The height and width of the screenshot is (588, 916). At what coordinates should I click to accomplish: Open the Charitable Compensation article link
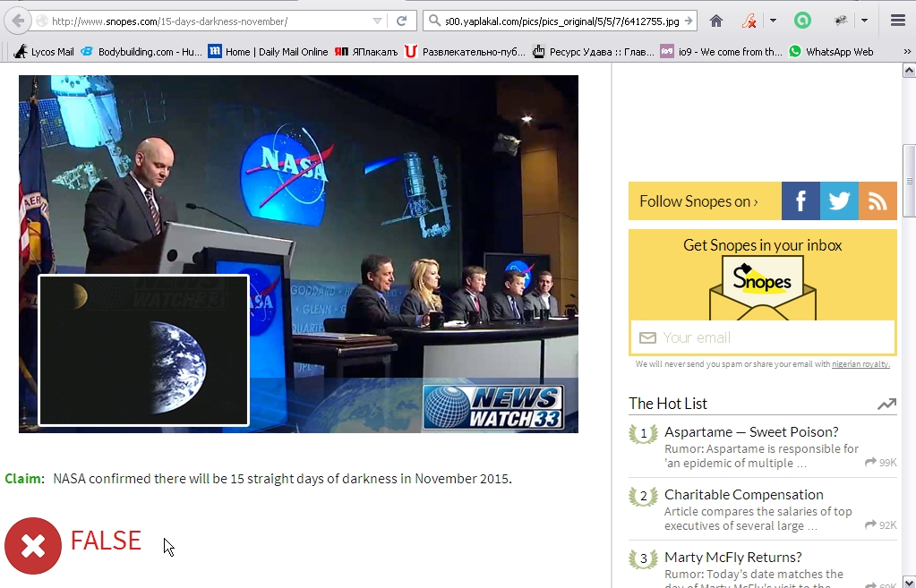click(x=744, y=495)
